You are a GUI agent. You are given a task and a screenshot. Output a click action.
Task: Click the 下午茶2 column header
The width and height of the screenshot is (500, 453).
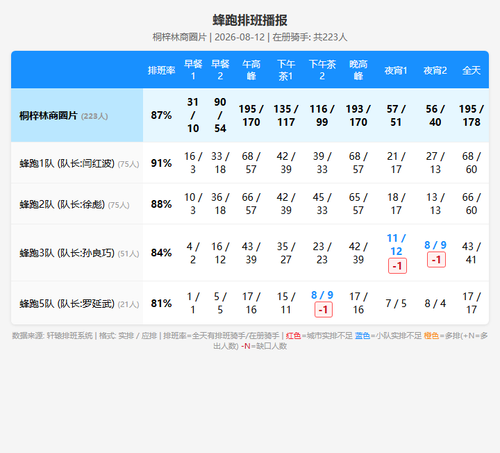coord(322,70)
